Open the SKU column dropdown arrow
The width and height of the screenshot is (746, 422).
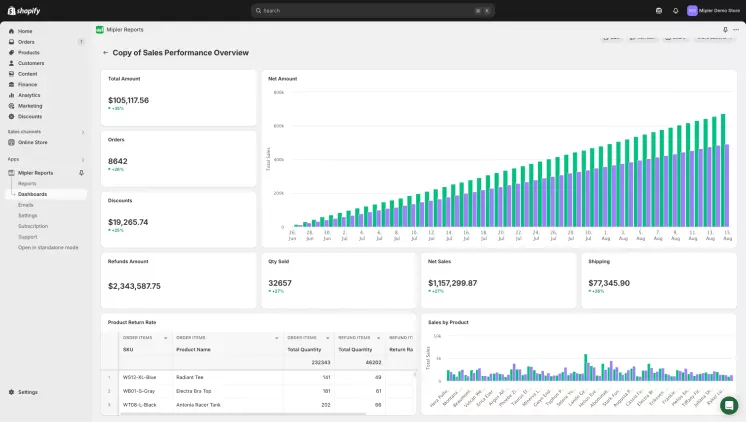[167, 338]
